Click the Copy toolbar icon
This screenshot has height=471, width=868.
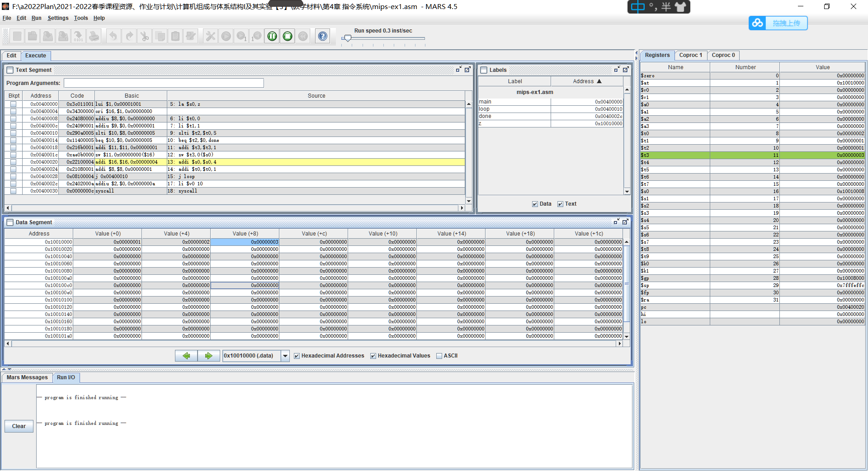click(160, 36)
